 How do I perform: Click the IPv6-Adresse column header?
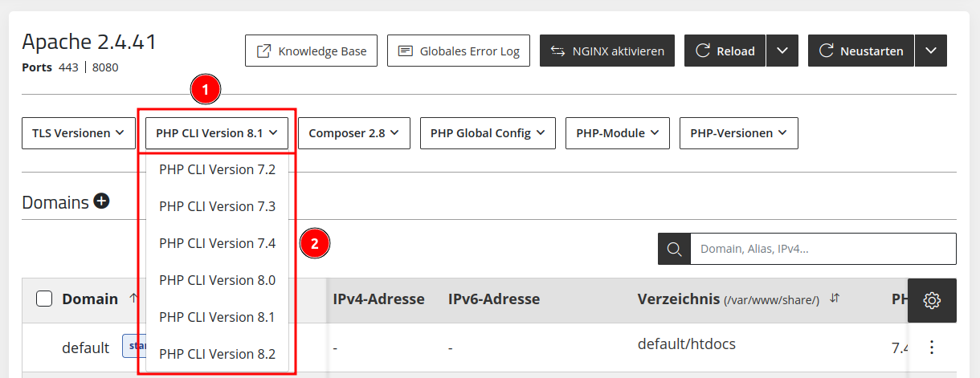coord(494,299)
